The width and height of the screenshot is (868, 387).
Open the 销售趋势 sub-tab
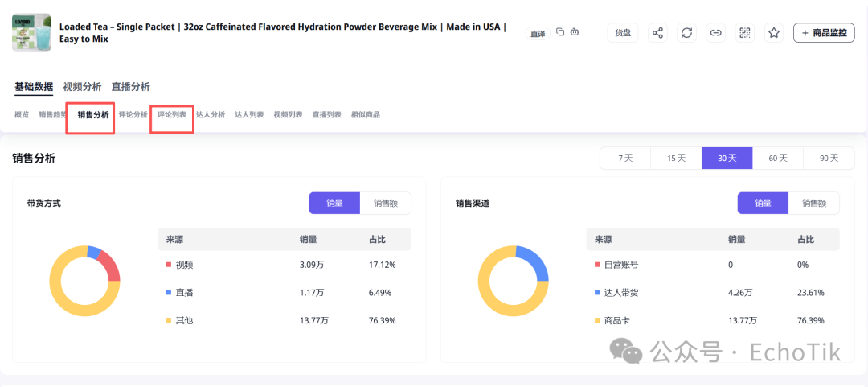tap(52, 115)
